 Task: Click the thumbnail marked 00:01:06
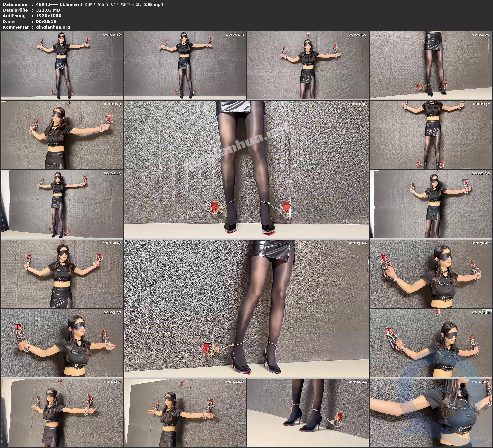(431, 65)
